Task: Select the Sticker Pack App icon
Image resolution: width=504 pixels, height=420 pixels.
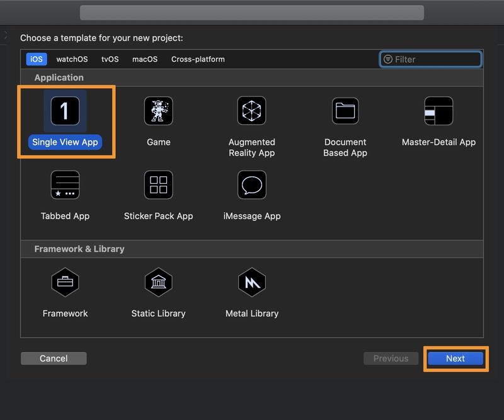Action: pos(159,185)
